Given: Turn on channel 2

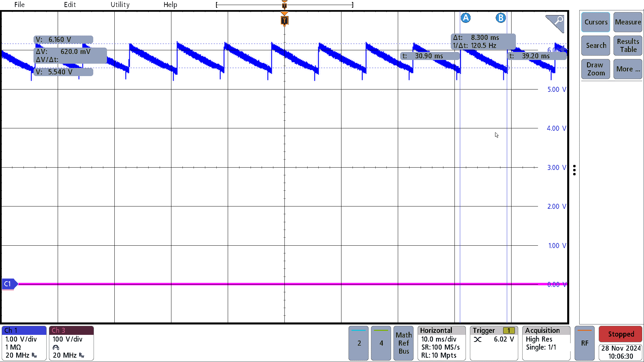Looking at the screenshot, I should click(x=359, y=343).
